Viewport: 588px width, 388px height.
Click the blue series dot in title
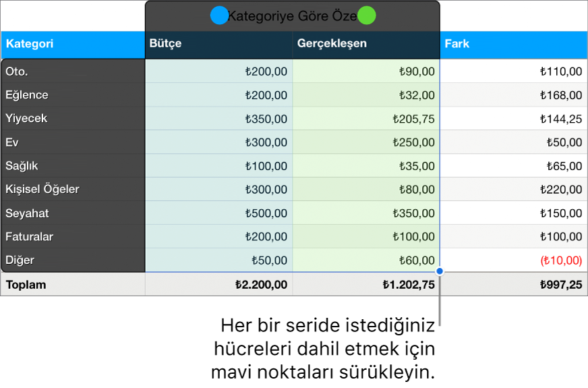[x=219, y=16]
